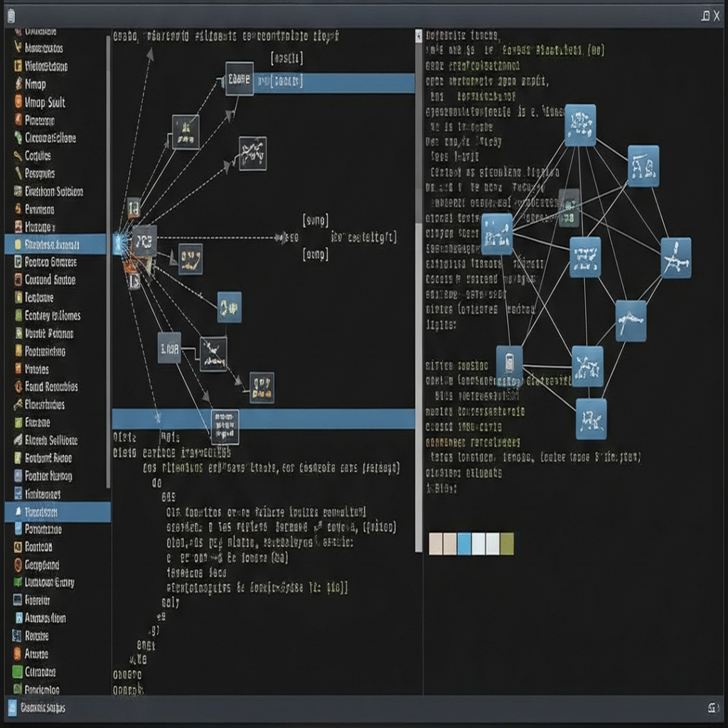The height and width of the screenshot is (728, 728).
Task: Select the lower highlighted row in left sidebar
Action: 57,512
